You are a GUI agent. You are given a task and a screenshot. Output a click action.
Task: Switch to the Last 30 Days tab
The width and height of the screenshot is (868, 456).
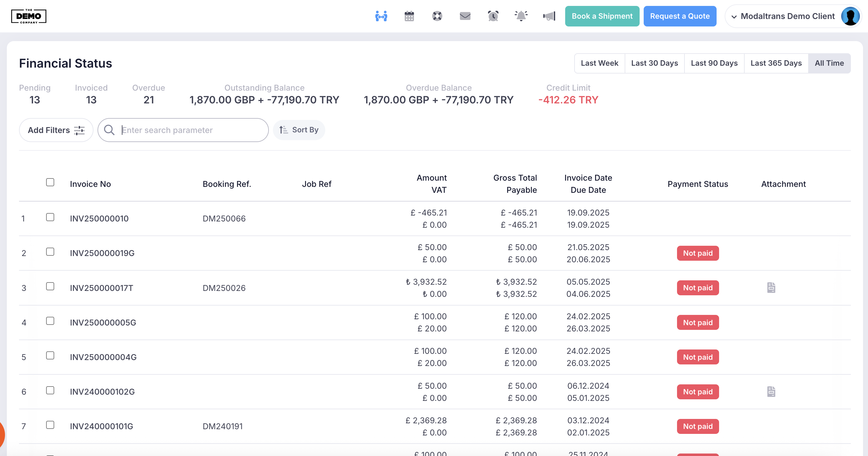654,63
